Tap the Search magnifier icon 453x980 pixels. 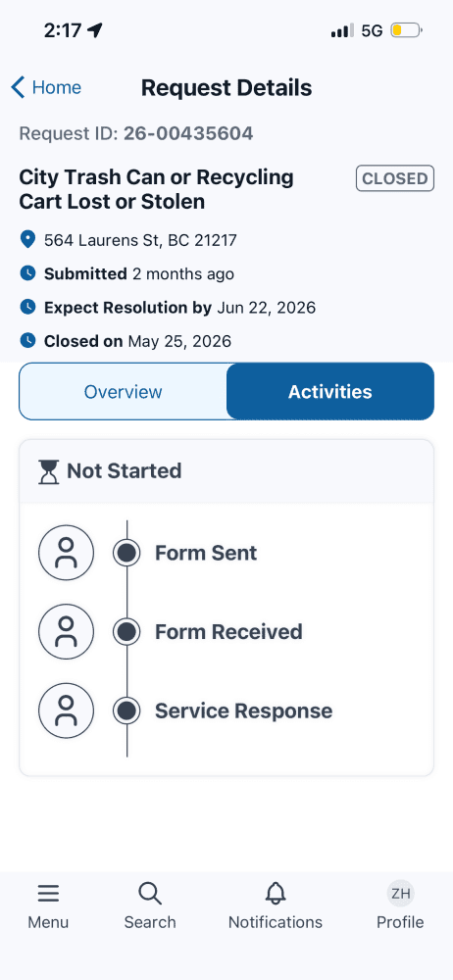[x=150, y=893]
